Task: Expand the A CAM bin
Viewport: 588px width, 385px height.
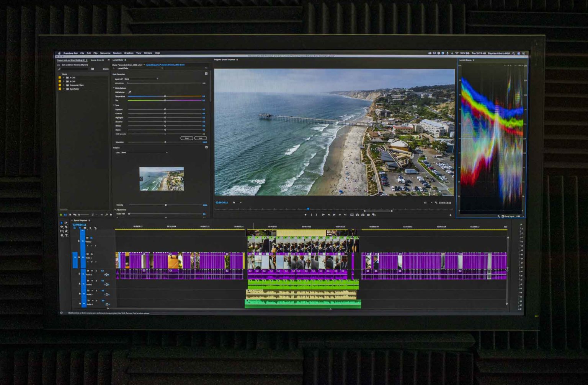Action: (64, 78)
